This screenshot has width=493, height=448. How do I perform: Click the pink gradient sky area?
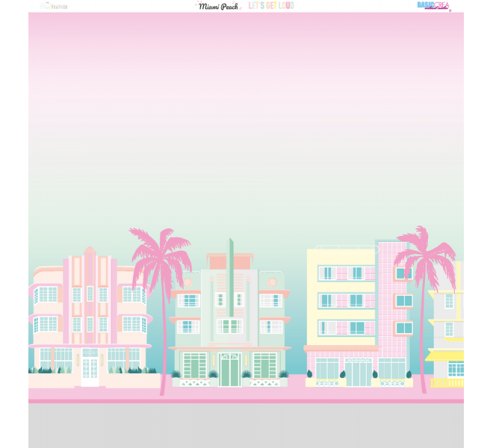(x=246, y=75)
